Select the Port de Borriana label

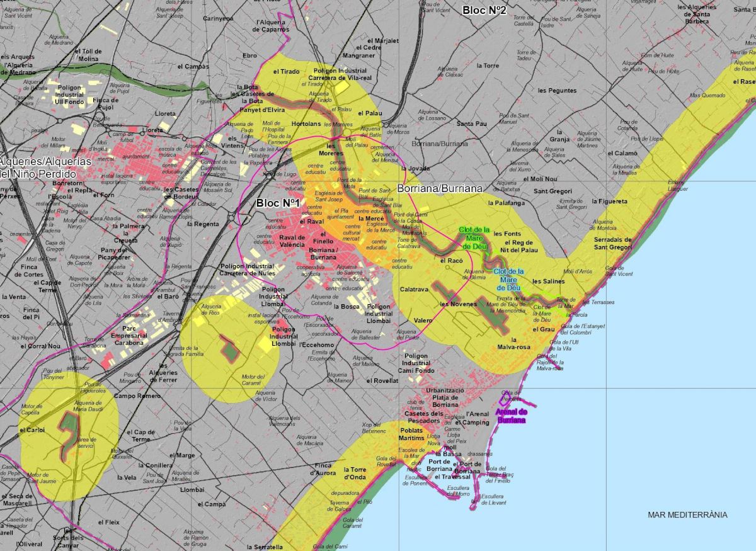tap(440, 465)
